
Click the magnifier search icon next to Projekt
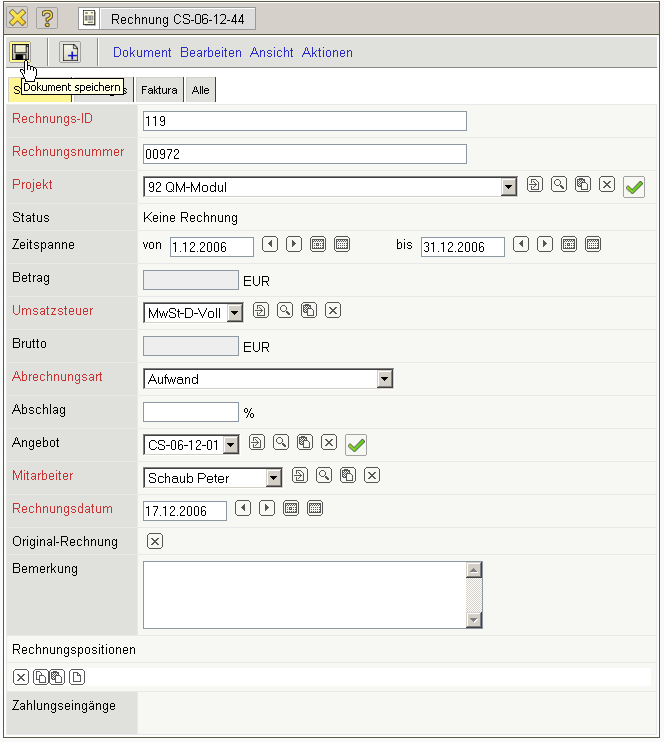[x=559, y=185]
